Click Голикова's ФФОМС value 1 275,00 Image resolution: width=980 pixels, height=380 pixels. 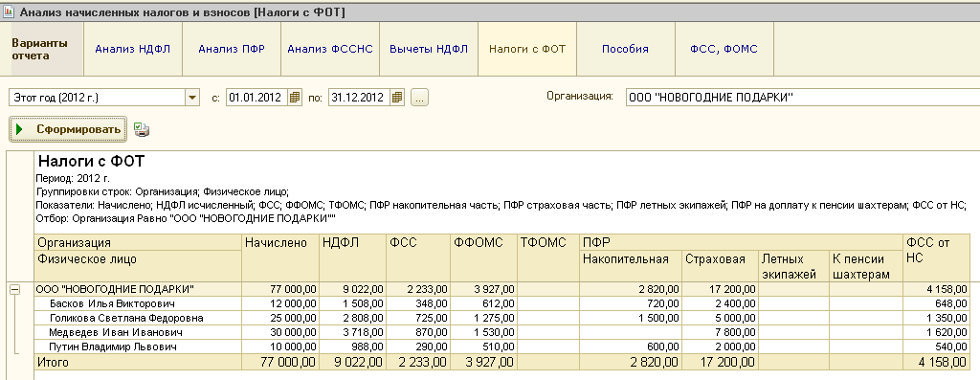pos(495,318)
